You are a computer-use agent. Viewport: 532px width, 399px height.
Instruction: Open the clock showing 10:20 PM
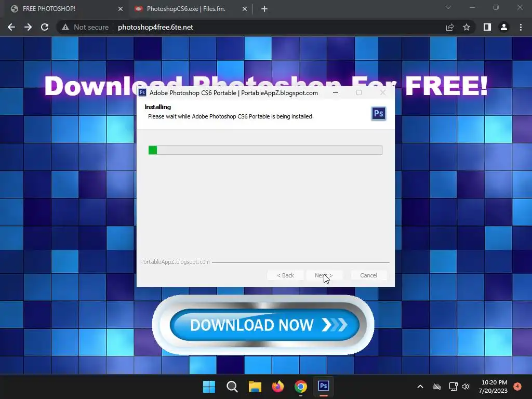point(493,387)
